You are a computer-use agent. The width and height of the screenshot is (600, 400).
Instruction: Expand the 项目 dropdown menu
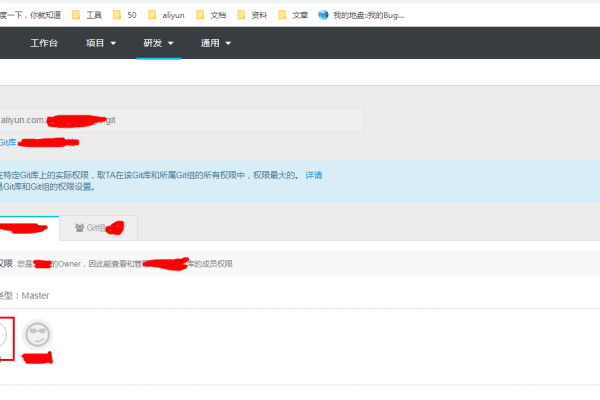click(101, 43)
